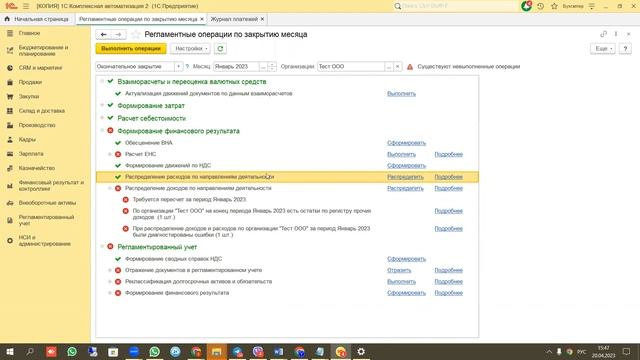
Task: Switch to Начальная страница tab
Action: pos(38,19)
